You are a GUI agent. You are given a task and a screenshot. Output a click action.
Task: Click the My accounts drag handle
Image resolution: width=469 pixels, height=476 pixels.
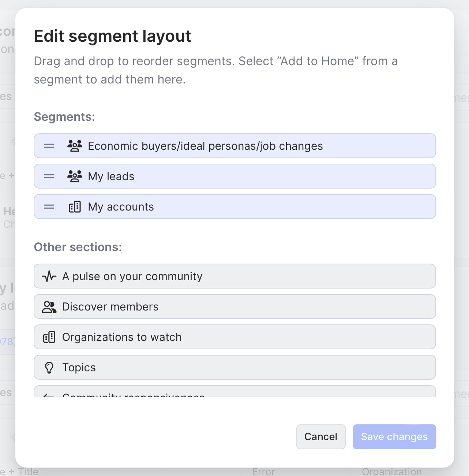(x=49, y=207)
